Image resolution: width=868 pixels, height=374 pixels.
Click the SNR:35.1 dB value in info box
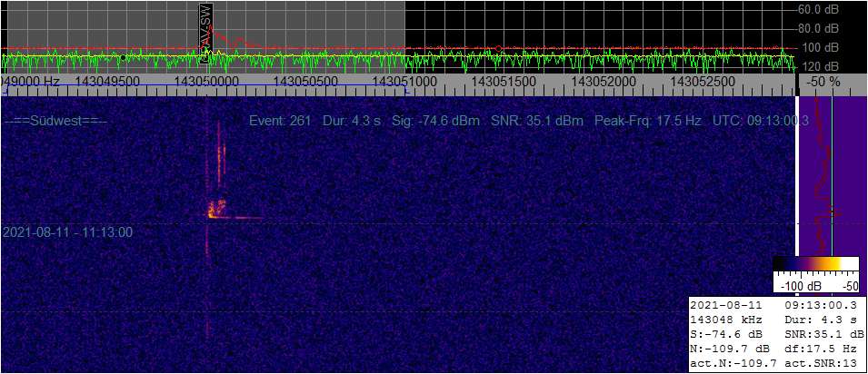[824, 334]
